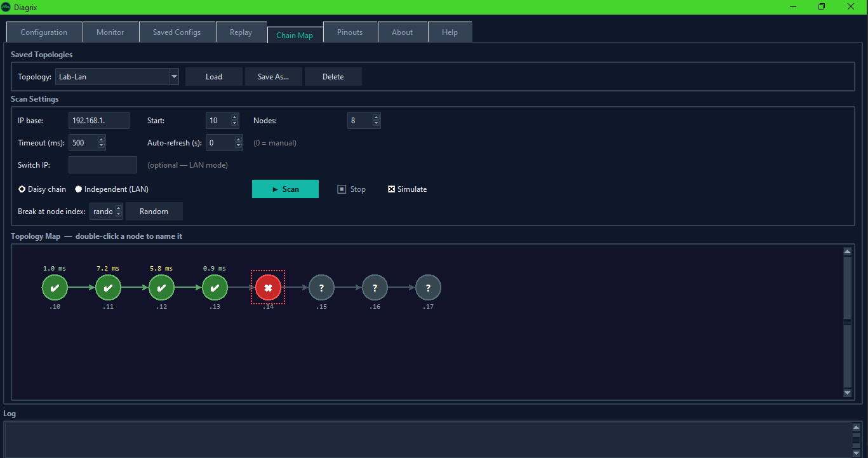The height and width of the screenshot is (458, 868).
Task: Open the About tab
Action: tap(403, 32)
